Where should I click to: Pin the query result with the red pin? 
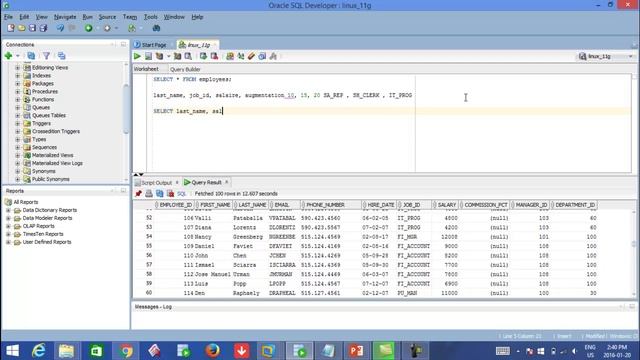pyautogui.click(x=138, y=193)
